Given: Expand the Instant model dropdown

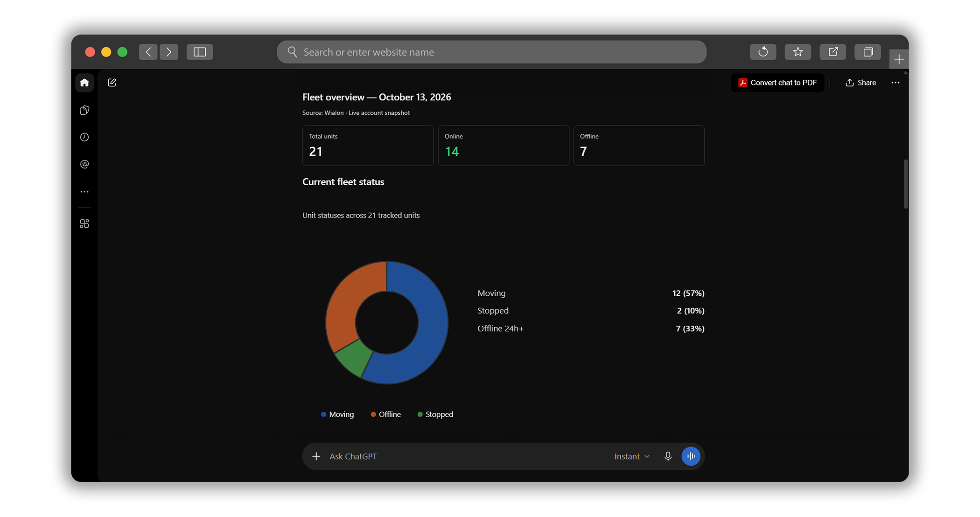Looking at the screenshot, I should point(632,456).
